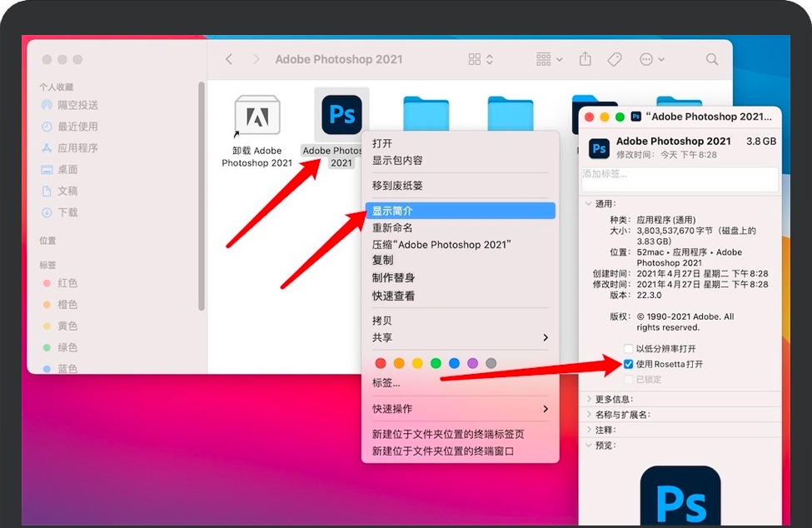This screenshot has height=528, width=812.
Task: Click the small Ps icon beside the app name
Action: point(599,148)
